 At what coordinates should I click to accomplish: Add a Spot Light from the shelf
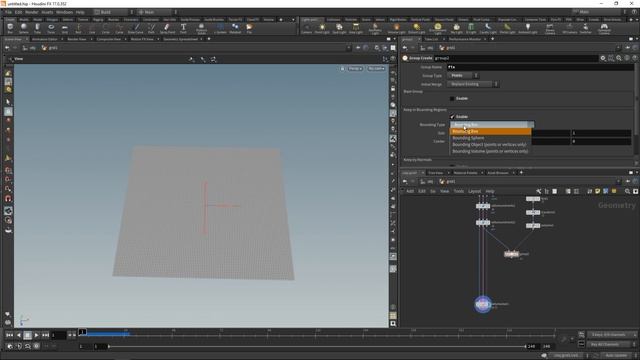click(339, 28)
